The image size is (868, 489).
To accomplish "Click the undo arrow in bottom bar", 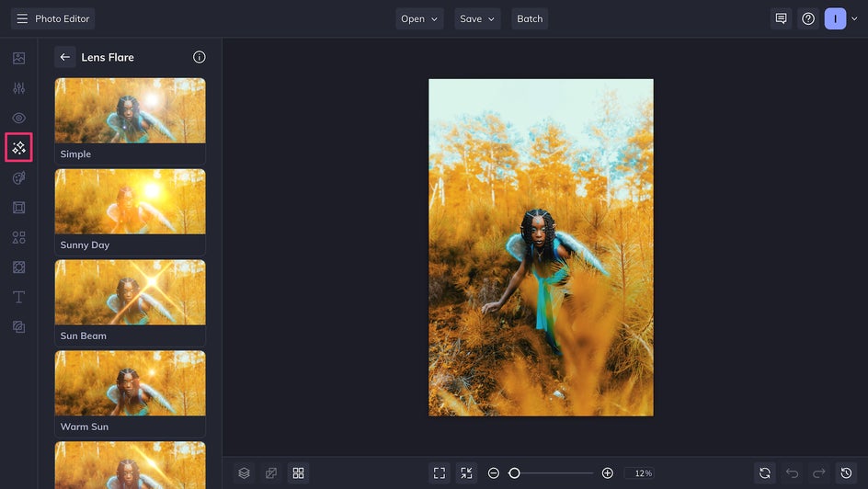I will pos(792,472).
